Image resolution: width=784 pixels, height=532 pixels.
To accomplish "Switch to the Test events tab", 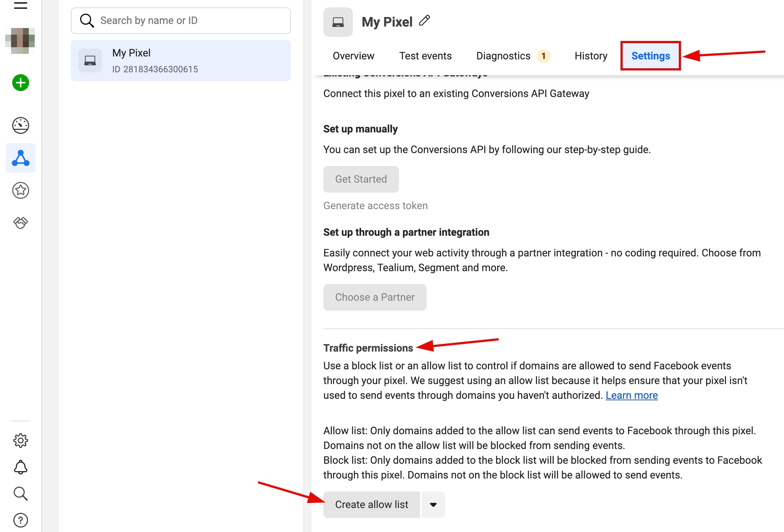I will [x=425, y=56].
